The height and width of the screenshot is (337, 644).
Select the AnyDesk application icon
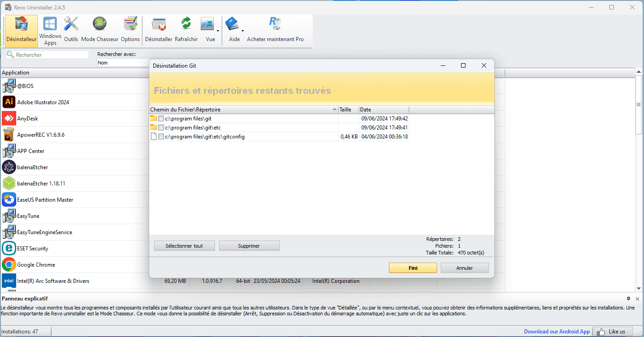9,118
